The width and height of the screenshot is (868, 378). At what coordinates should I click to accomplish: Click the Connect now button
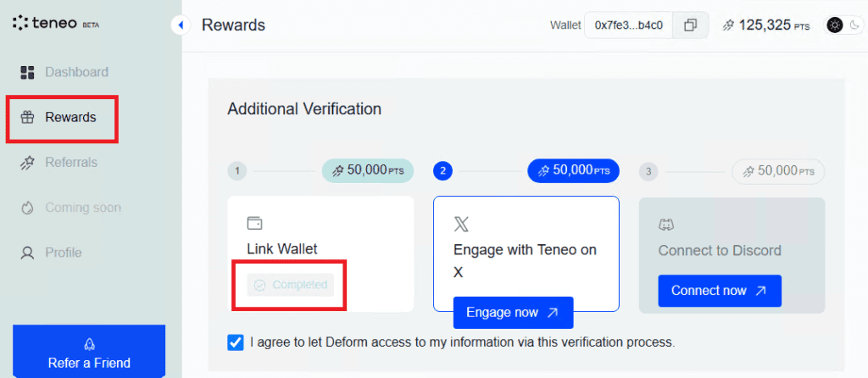(x=720, y=291)
